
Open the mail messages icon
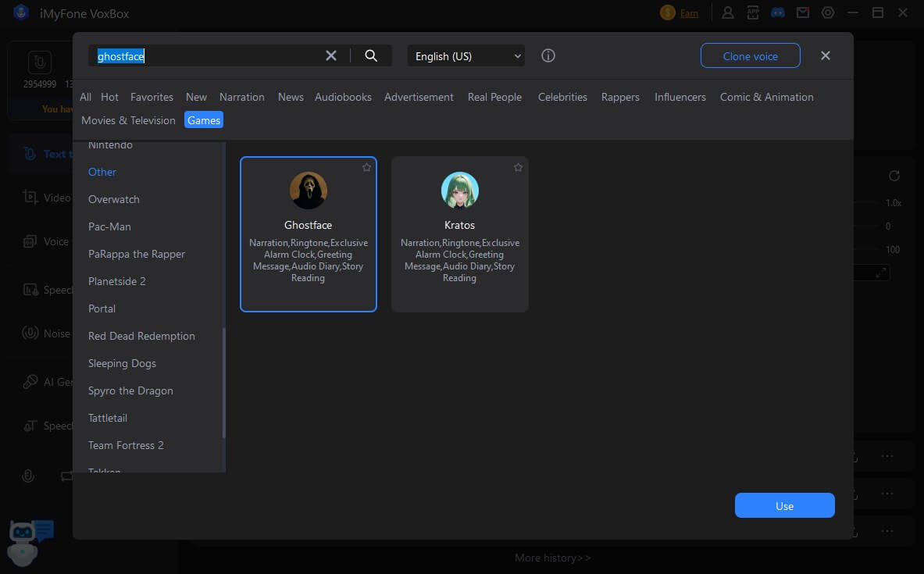[x=803, y=12]
